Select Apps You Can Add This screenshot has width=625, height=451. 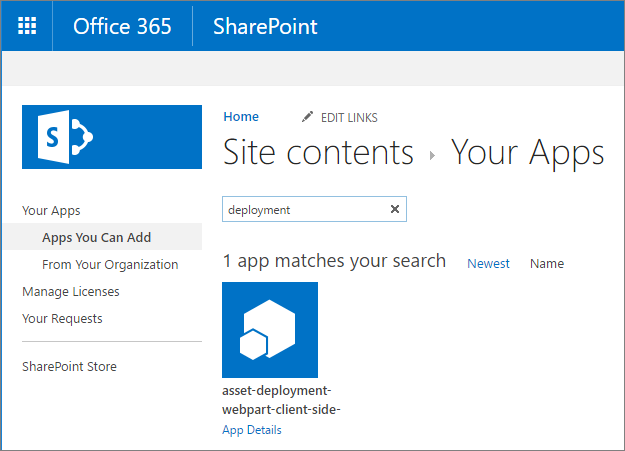[x=97, y=238]
